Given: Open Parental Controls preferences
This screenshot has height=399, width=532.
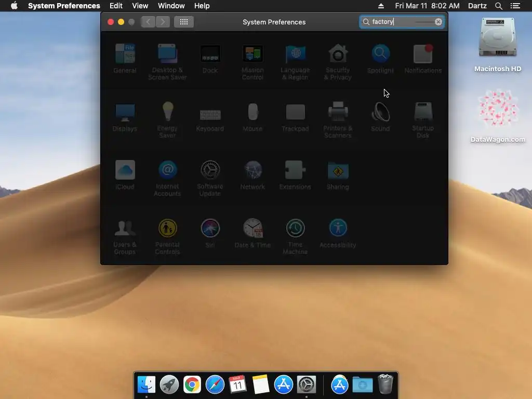Looking at the screenshot, I should pos(167,237).
